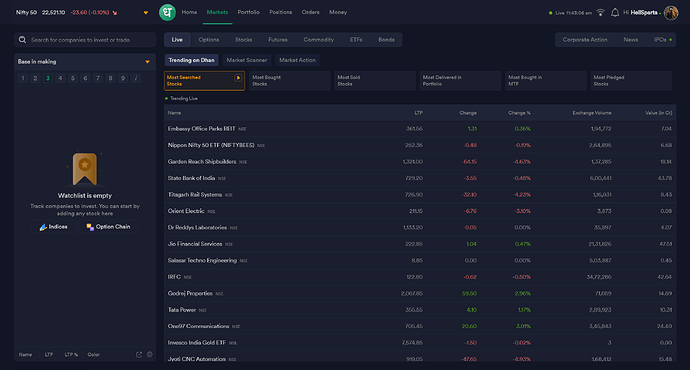Show Most Bought in MTF
Image resolution: width=690 pixels, height=370 pixels.
pos(546,81)
